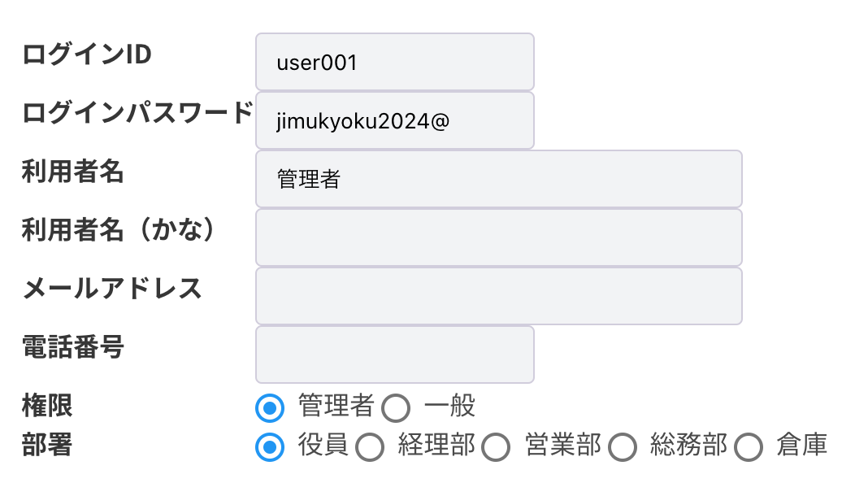868x496 pixels.
Task: Select 役員 department radio button
Action: [x=270, y=446]
